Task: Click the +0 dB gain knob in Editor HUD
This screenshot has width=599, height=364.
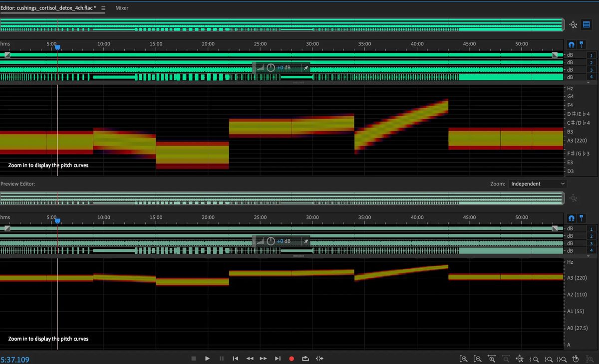Action: pyautogui.click(x=271, y=67)
